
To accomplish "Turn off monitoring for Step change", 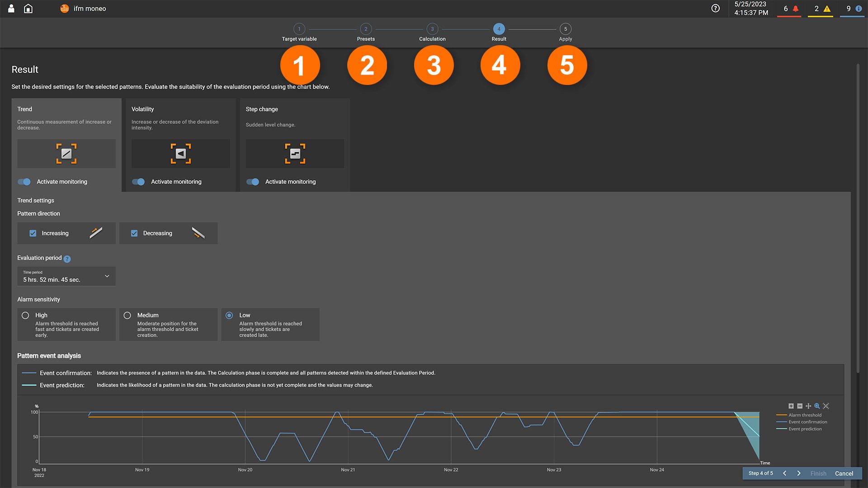I will (253, 182).
